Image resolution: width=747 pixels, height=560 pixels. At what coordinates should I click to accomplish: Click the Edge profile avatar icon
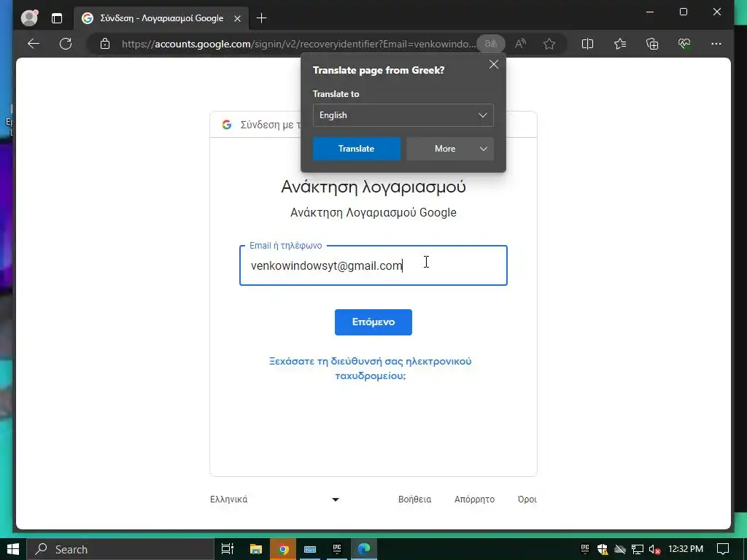pyautogui.click(x=29, y=18)
